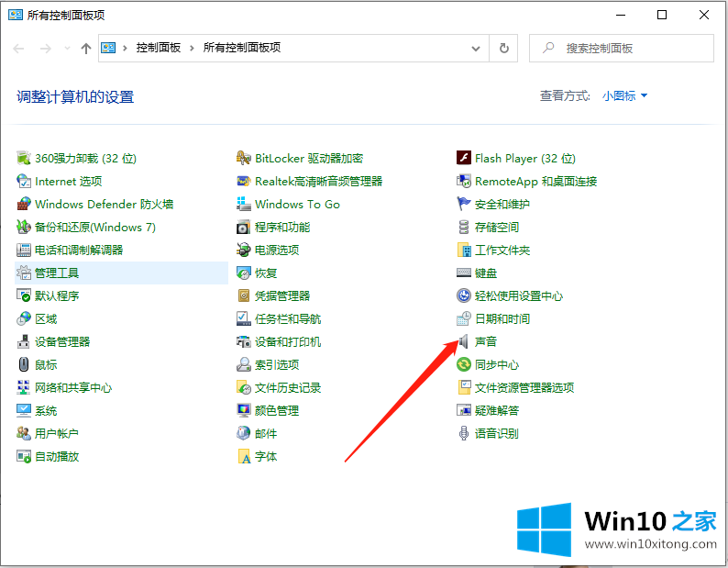The width and height of the screenshot is (728, 568).
Task: Click the Internet 选项 globe icon
Action: (24, 182)
